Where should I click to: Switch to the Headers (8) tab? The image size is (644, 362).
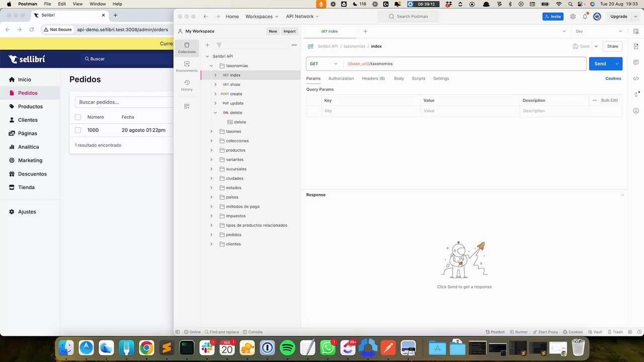point(373,78)
